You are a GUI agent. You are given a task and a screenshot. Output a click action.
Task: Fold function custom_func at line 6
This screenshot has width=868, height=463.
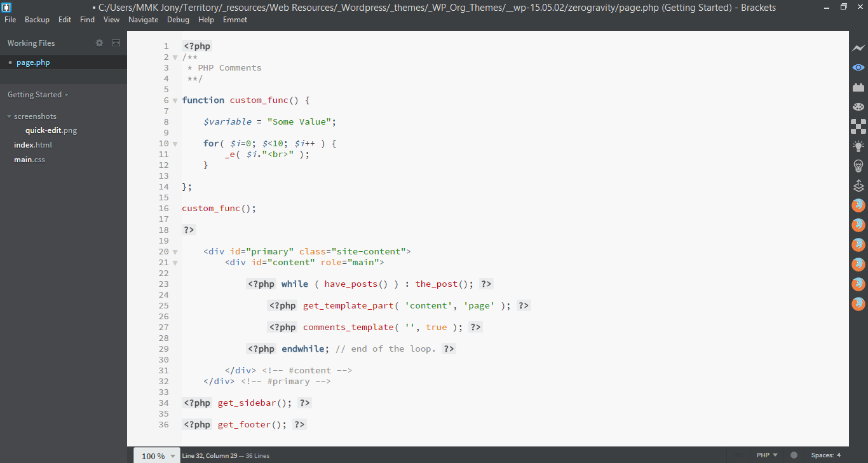(175, 100)
